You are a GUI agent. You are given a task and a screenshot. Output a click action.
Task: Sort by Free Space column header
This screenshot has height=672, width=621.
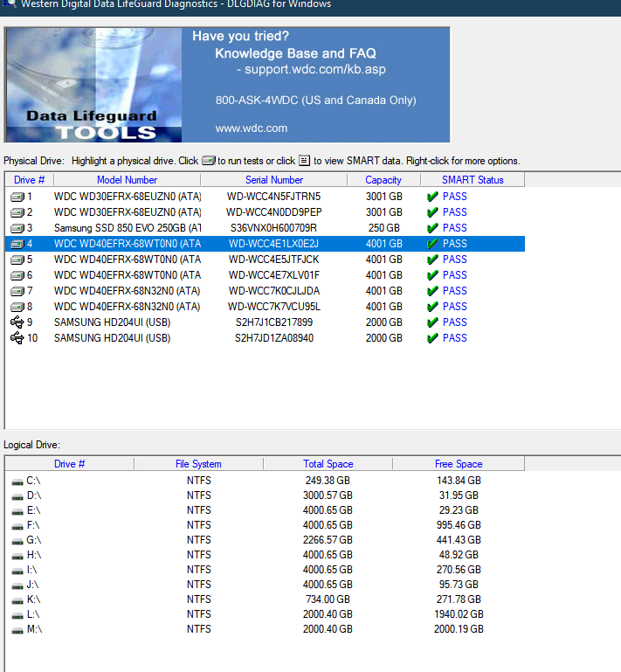click(x=459, y=464)
